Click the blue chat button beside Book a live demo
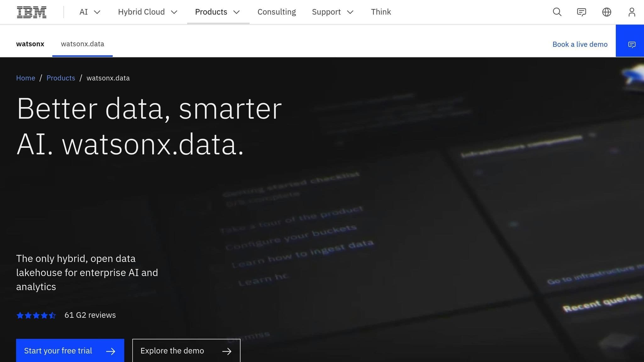 [630, 41]
